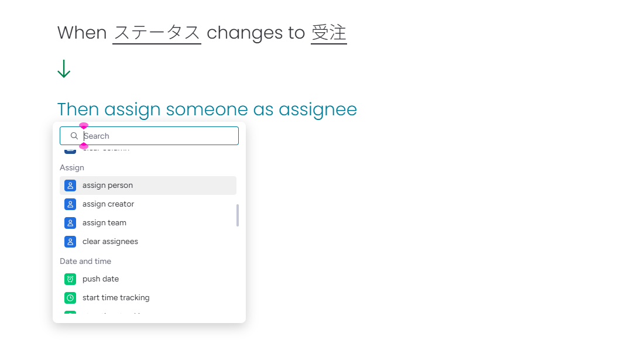Image resolution: width=621 pixels, height=364 pixels.
Task: Click the green clock icon for time tracking
Action: [70, 298]
